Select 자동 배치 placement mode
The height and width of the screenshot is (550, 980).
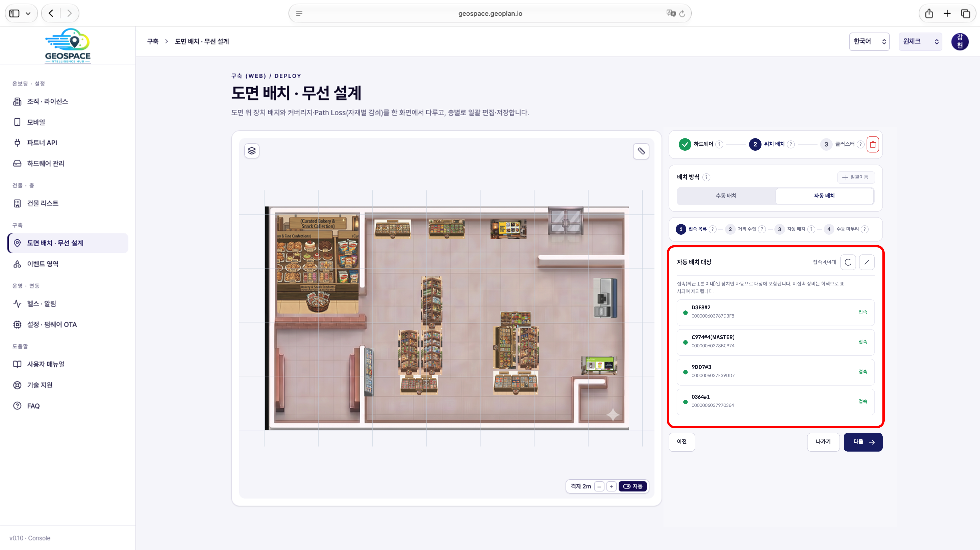click(x=824, y=196)
